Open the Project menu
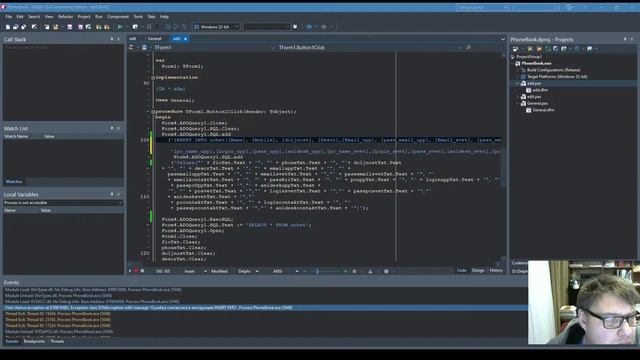Viewport: 640px width, 360px height. (x=84, y=17)
